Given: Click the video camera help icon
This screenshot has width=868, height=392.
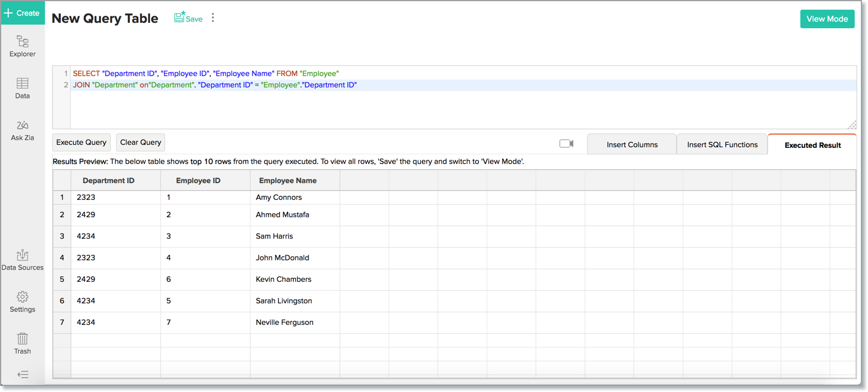Looking at the screenshot, I should (x=566, y=144).
